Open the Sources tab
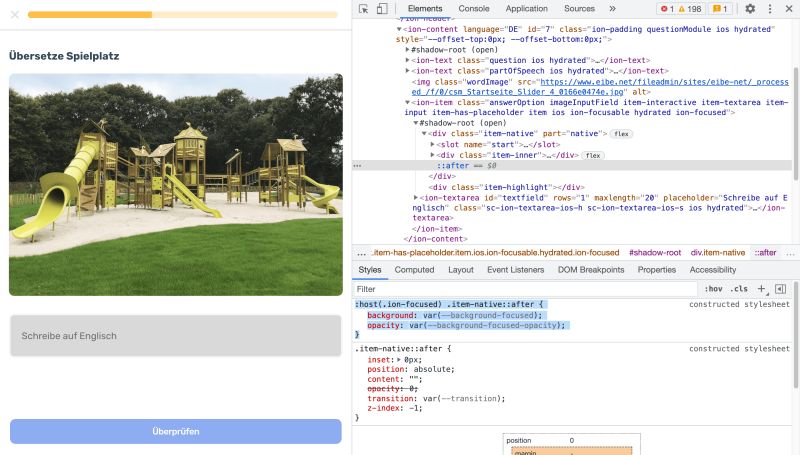 tap(579, 9)
